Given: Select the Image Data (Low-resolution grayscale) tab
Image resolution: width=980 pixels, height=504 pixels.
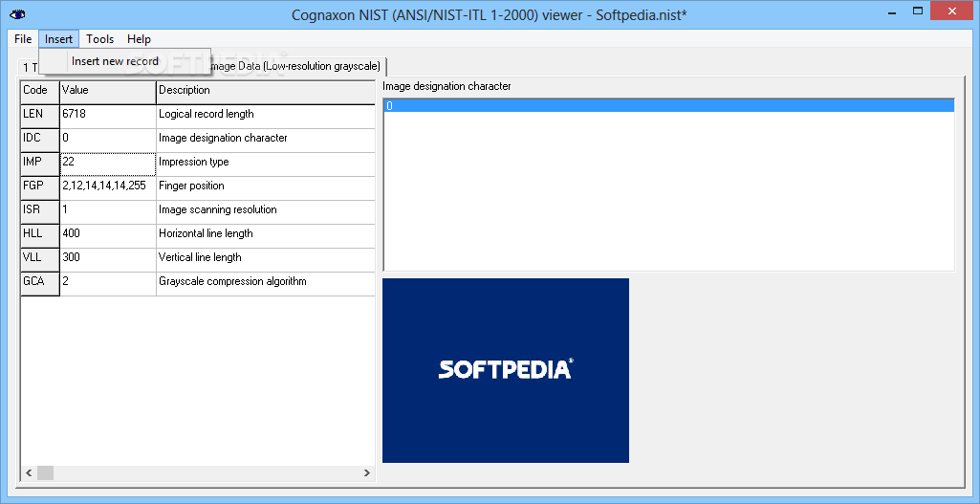Looking at the screenshot, I should point(297,66).
